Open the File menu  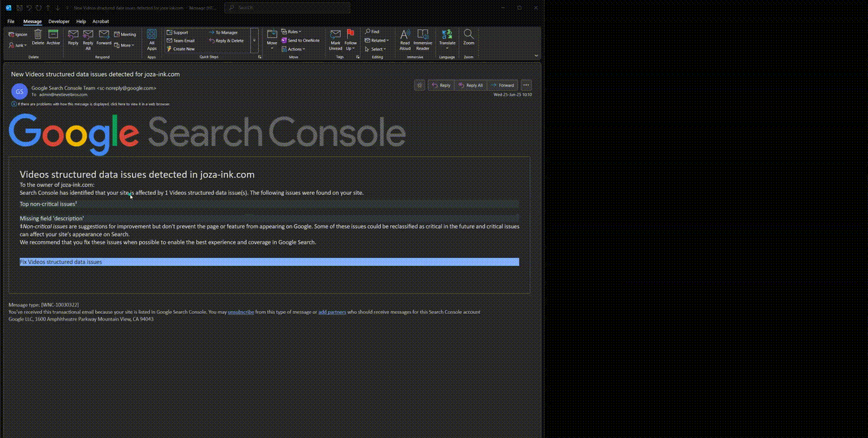[x=11, y=22]
